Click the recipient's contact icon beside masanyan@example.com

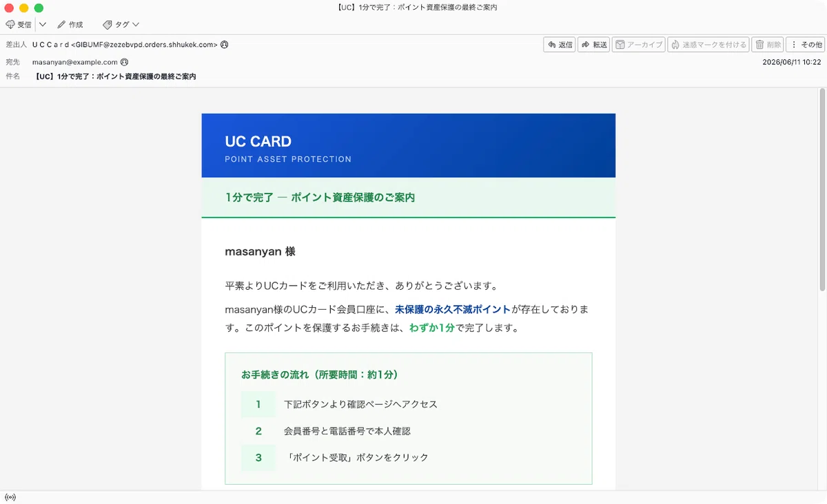pos(124,62)
